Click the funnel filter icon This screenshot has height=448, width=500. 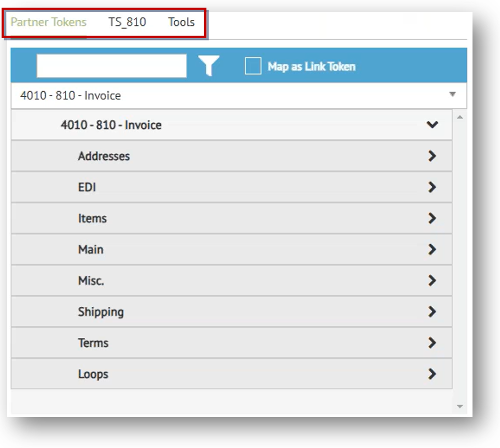pos(208,66)
